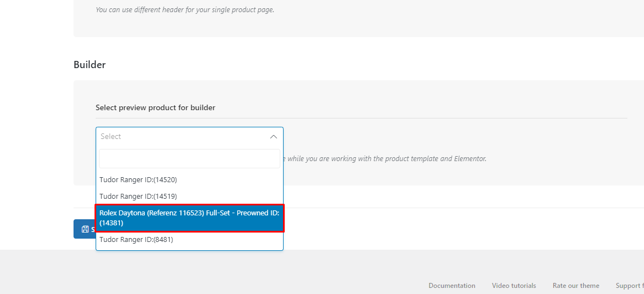Click the Select placeholder in the combo box
The image size is (644, 294).
click(x=111, y=137)
